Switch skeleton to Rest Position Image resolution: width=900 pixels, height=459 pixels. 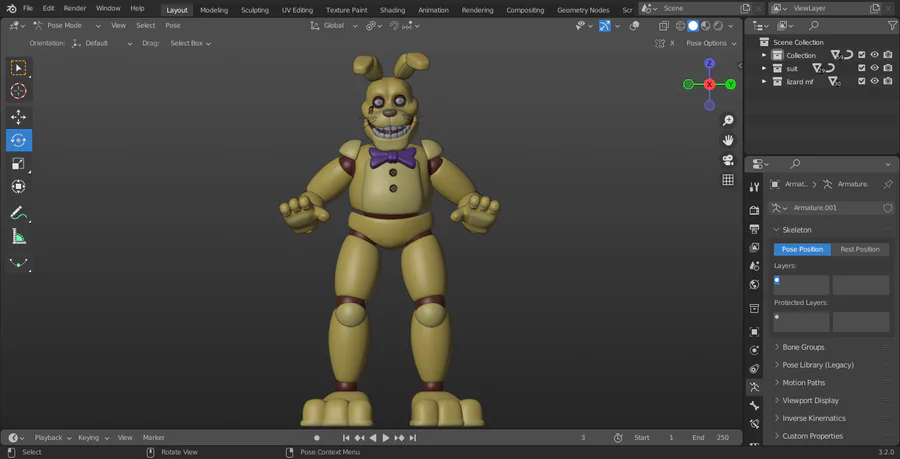pyautogui.click(x=860, y=249)
